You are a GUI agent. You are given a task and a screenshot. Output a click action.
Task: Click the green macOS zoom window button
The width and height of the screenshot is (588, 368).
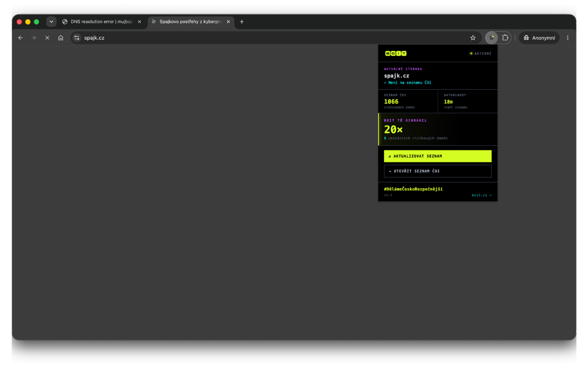(x=36, y=22)
